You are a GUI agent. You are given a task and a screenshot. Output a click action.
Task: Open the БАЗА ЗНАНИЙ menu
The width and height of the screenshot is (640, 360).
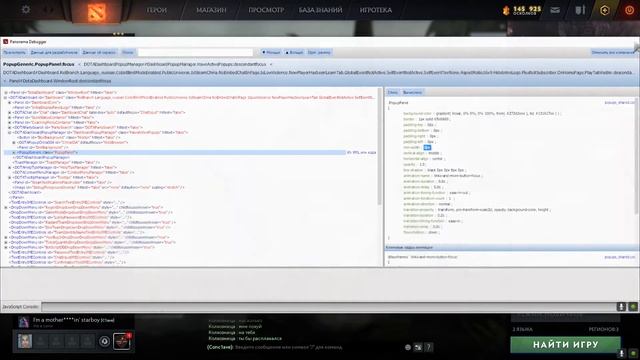pyautogui.click(x=320, y=10)
